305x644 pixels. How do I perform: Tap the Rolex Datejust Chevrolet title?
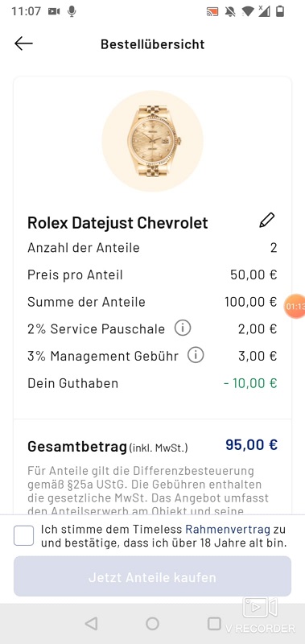[117, 223]
